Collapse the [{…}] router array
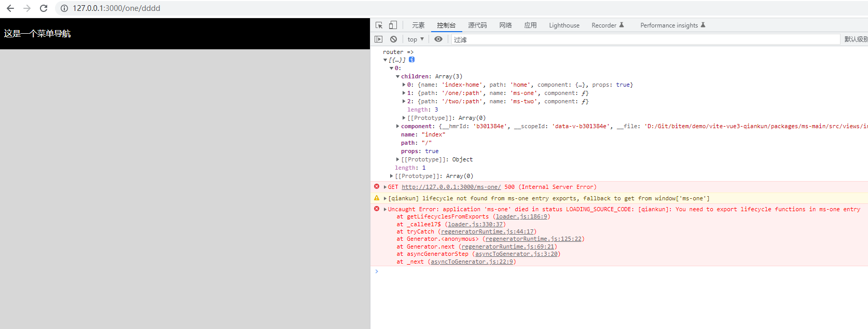This screenshot has height=329, width=868. click(385, 60)
